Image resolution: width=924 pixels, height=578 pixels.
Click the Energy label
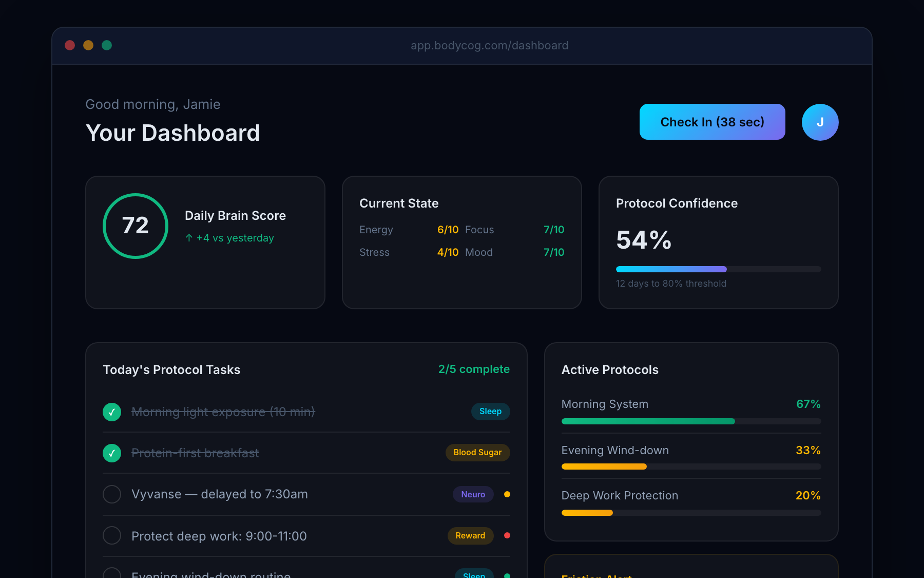pyautogui.click(x=376, y=230)
